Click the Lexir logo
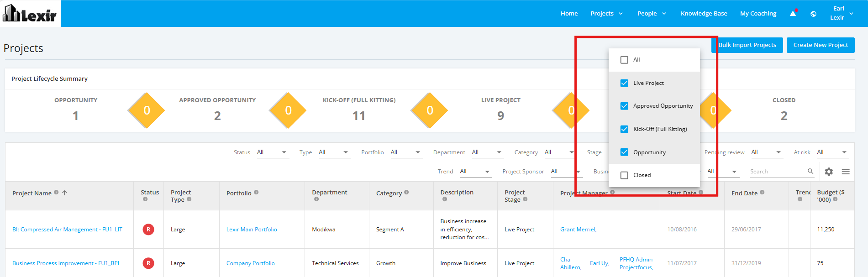Viewport: 868px width, 277px height. pos(30,14)
